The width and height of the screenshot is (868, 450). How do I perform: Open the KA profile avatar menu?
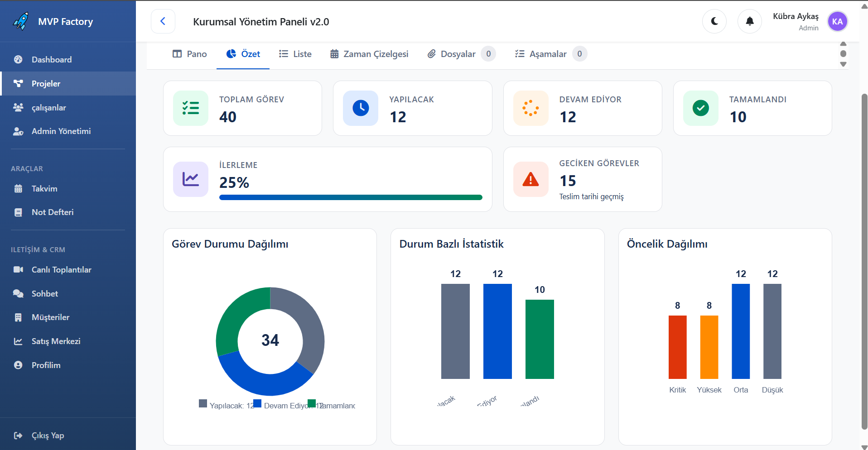837,21
